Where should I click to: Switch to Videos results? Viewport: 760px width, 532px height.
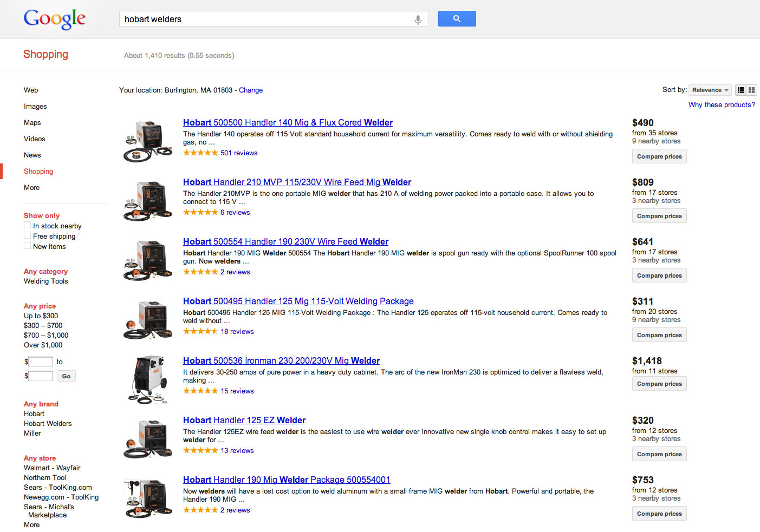[x=35, y=139]
